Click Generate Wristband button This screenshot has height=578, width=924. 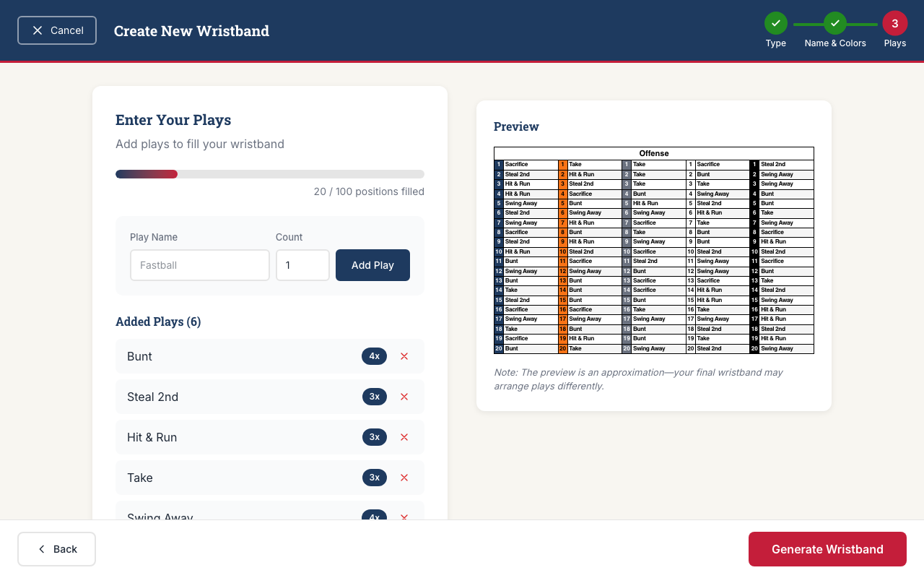pyautogui.click(x=827, y=549)
